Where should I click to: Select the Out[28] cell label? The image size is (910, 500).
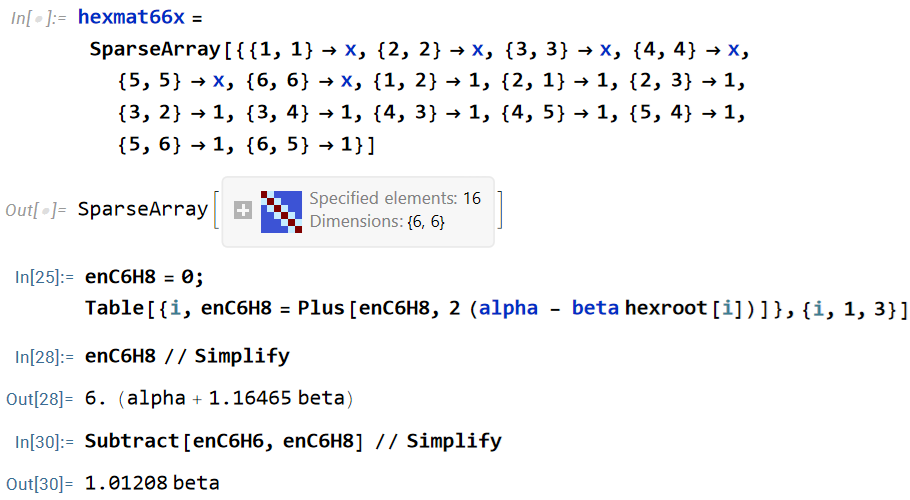[x=39, y=399]
